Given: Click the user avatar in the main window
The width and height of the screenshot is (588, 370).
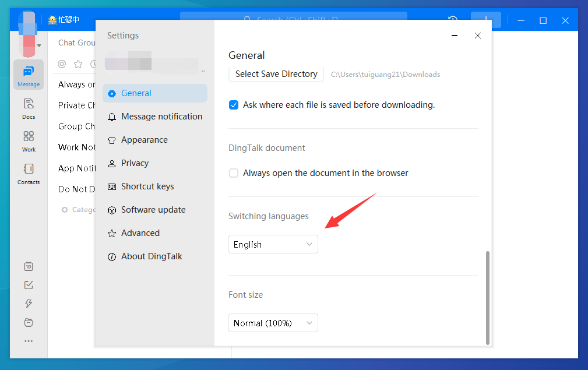Looking at the screenshot, I should tap(29, 34).
